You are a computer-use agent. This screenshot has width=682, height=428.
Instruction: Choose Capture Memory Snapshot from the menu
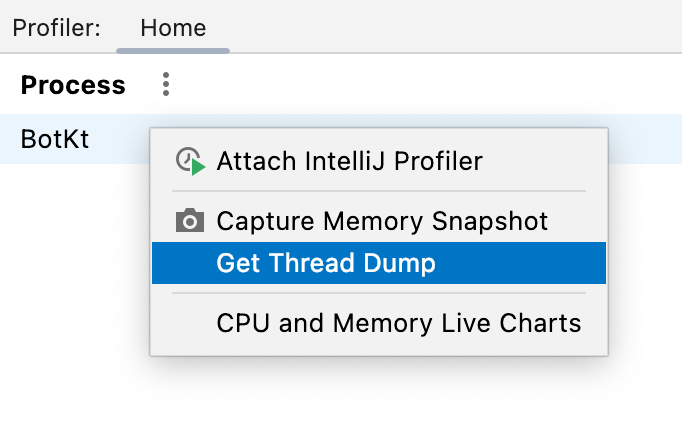[382, 221]
